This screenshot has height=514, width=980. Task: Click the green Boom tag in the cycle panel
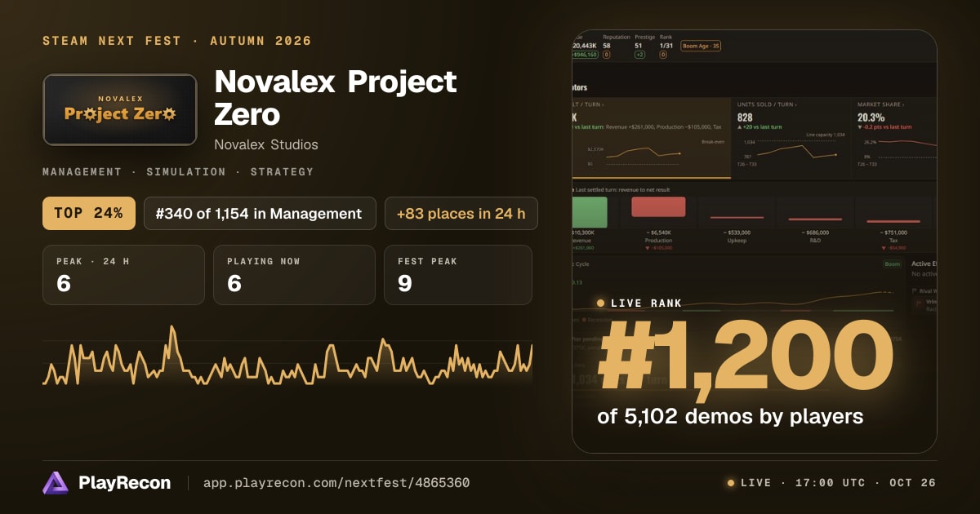click(x=891, y=264)
